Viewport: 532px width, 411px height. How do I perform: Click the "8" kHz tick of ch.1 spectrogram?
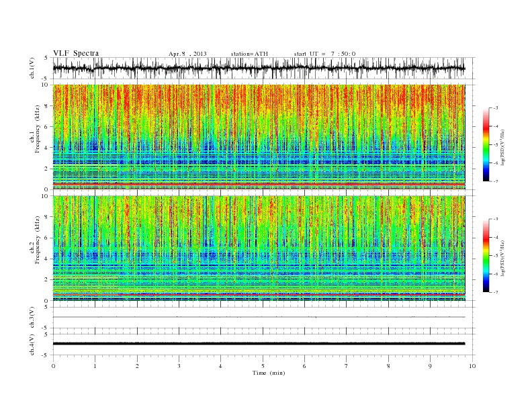click(x=47, y=106)
